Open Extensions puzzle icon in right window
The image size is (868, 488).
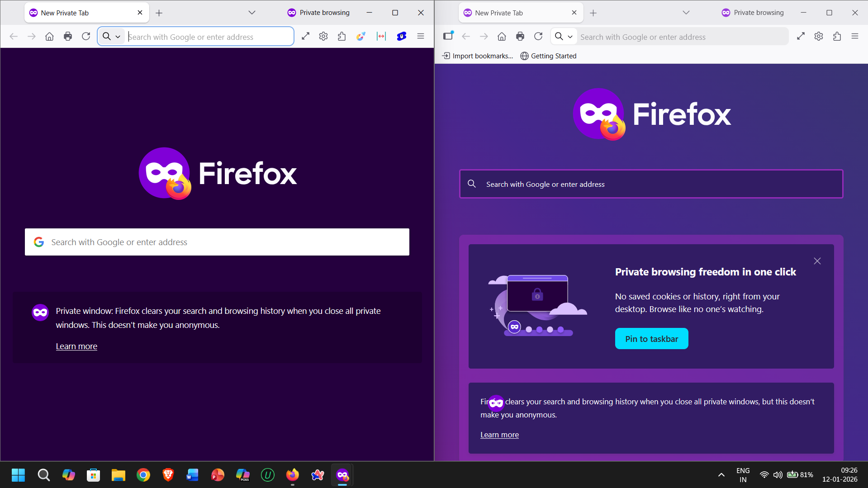point(837,37)
